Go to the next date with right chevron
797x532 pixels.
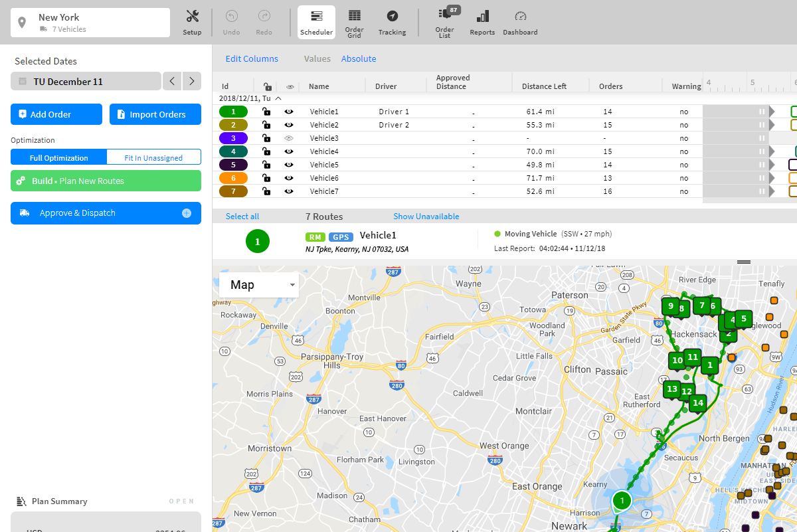point(191,80)
